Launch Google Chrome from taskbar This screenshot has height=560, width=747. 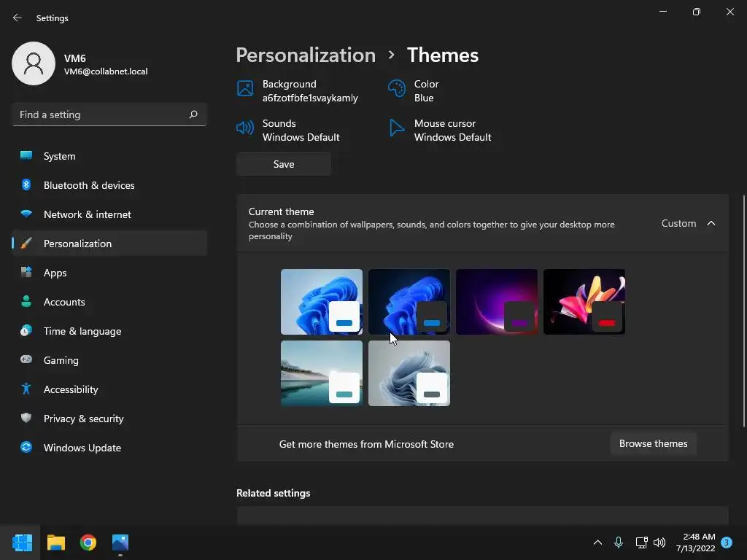88,542
